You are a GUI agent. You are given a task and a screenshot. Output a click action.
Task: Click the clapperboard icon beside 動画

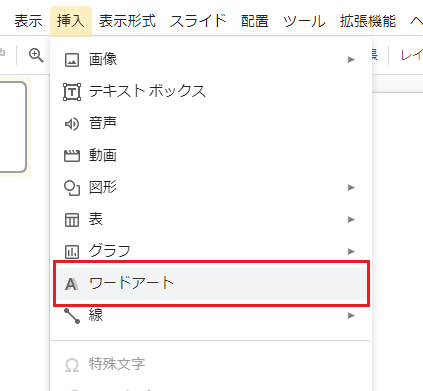click(72, 156)
